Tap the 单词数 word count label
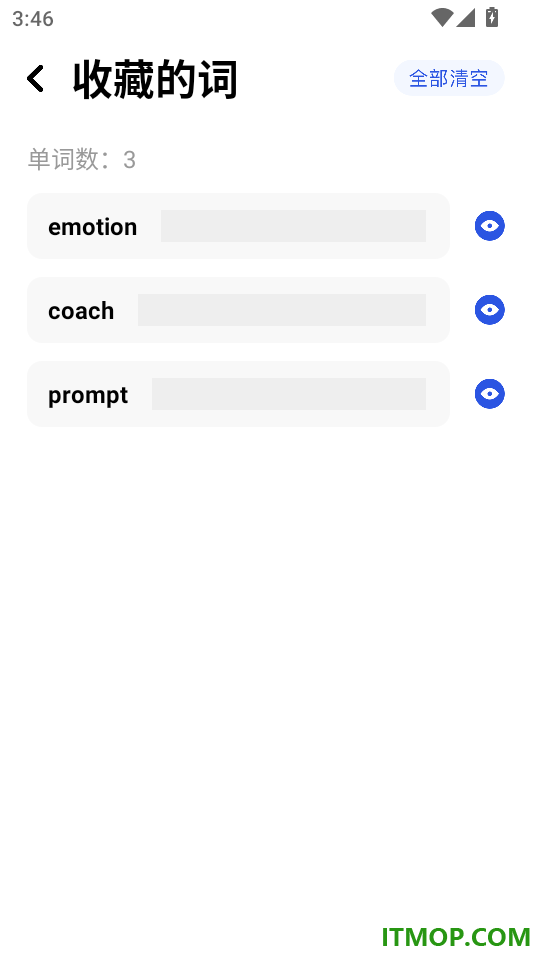 (x=63, y=159)
